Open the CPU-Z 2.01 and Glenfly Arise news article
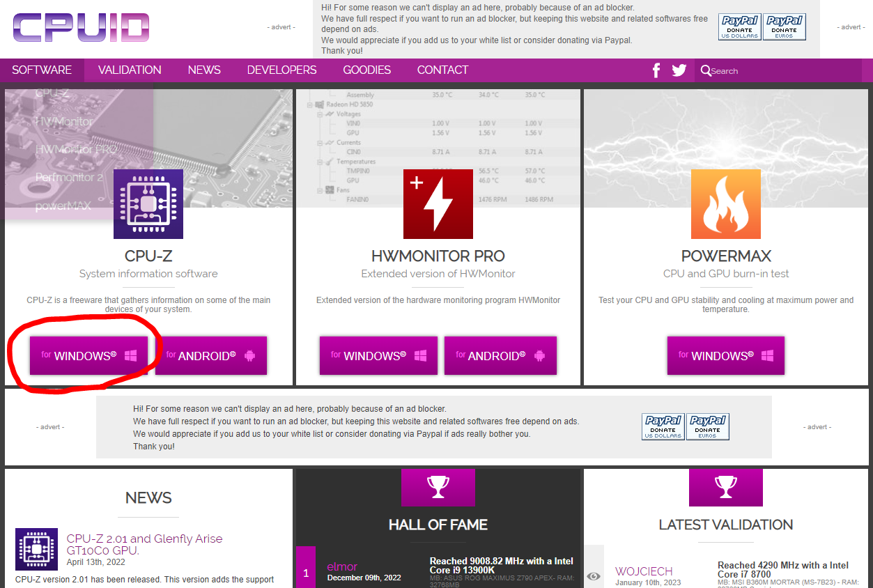Image resolution: width=873 pixels, height=588 pixels. point(144,544)
